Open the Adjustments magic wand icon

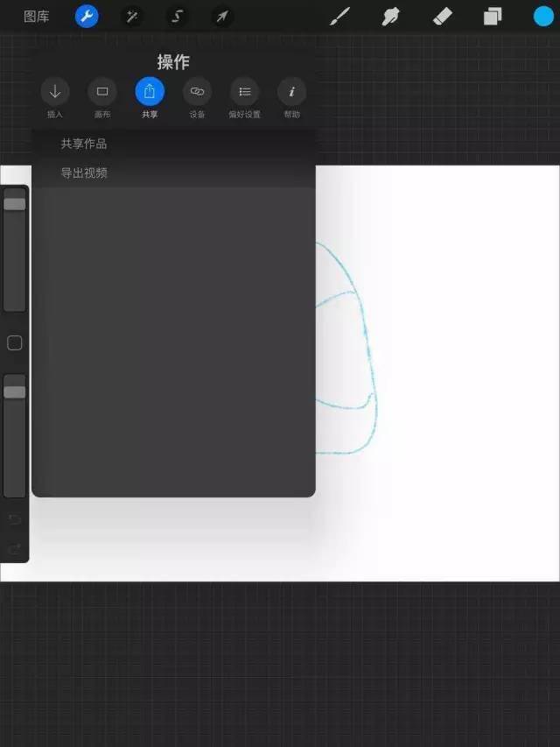click(132, 18)
